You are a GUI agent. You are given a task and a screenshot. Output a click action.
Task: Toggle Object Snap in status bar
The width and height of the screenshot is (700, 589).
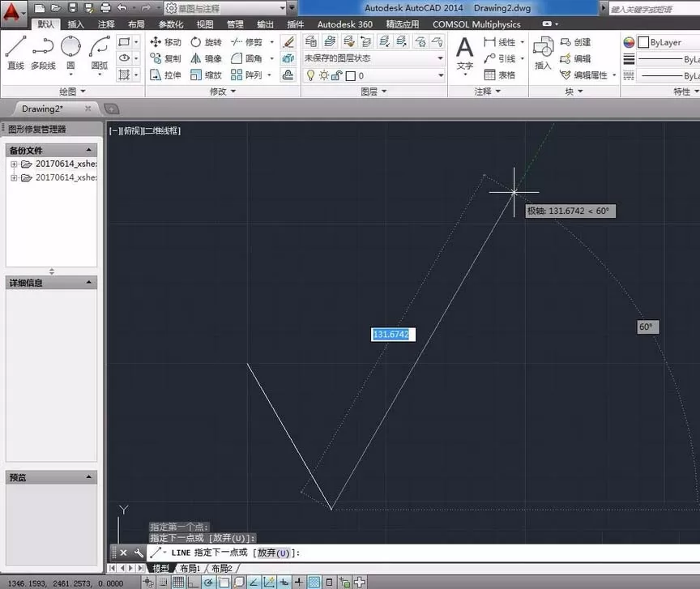point(224,582)
